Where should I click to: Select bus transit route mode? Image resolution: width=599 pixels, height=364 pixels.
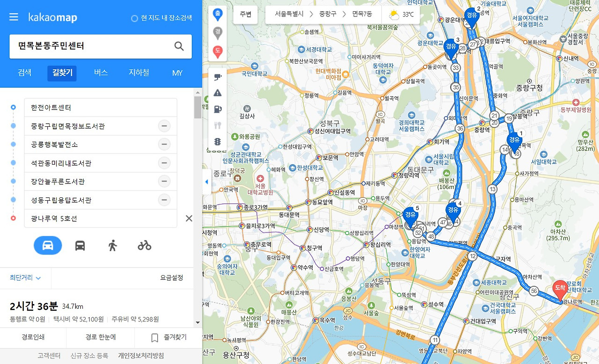pyautogui.click(x=80, y=245)
